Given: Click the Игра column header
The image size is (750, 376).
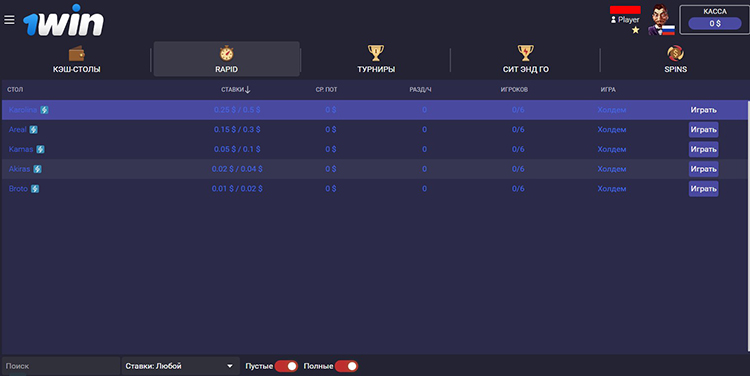Looking at the screenshot, I should 608,89.
